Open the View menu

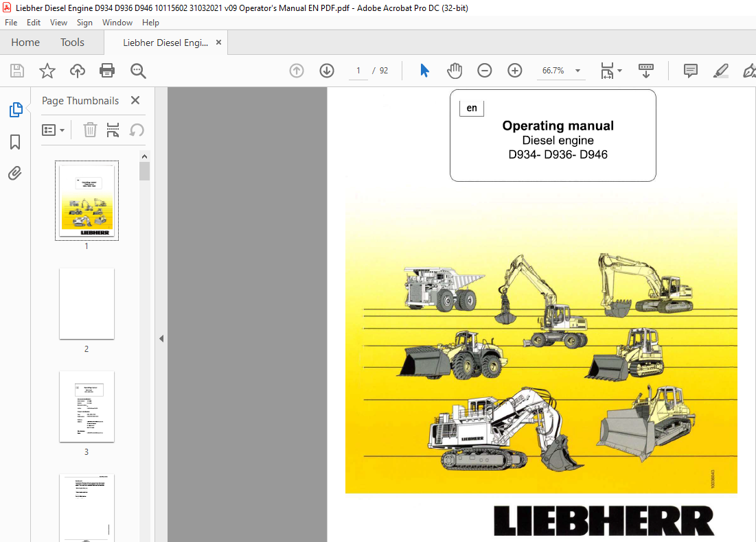coord(58,23)
